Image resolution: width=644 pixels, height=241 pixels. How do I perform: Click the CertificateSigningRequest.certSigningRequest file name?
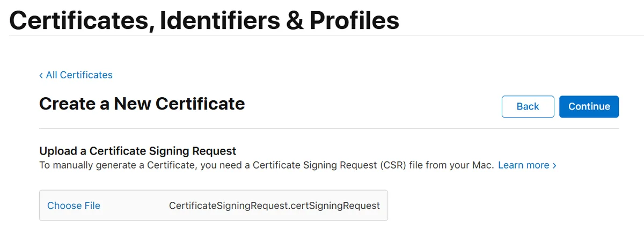pyautogui.click(x=274, y=206)
